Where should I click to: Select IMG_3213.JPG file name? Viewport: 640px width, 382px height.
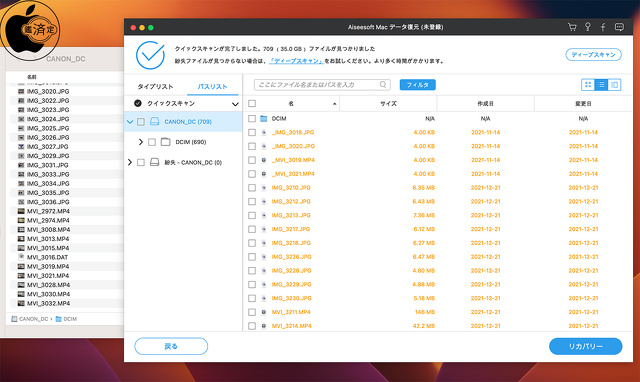tap(291, 215)
